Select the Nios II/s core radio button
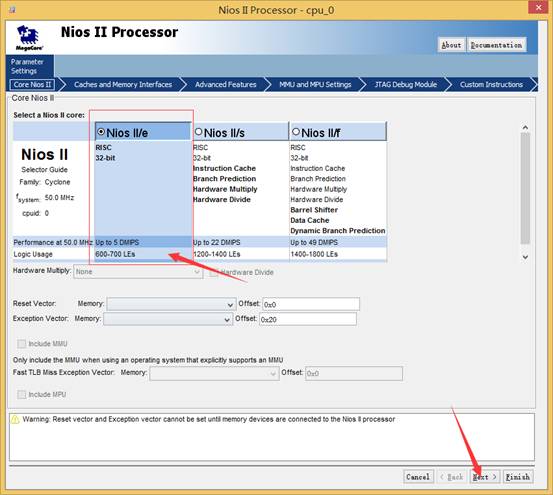The width and height of the screenshot is (553, 495). [198, 132]
